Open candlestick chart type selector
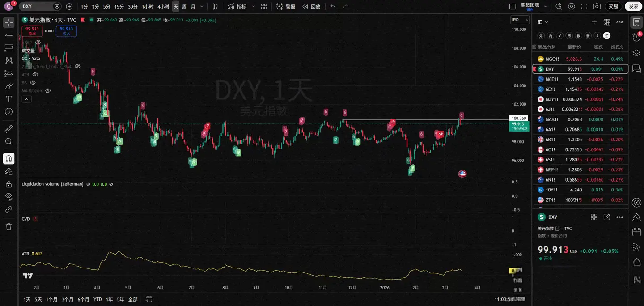Image resolution: width=644 pixels, height=306 pixels. [215, 6]
